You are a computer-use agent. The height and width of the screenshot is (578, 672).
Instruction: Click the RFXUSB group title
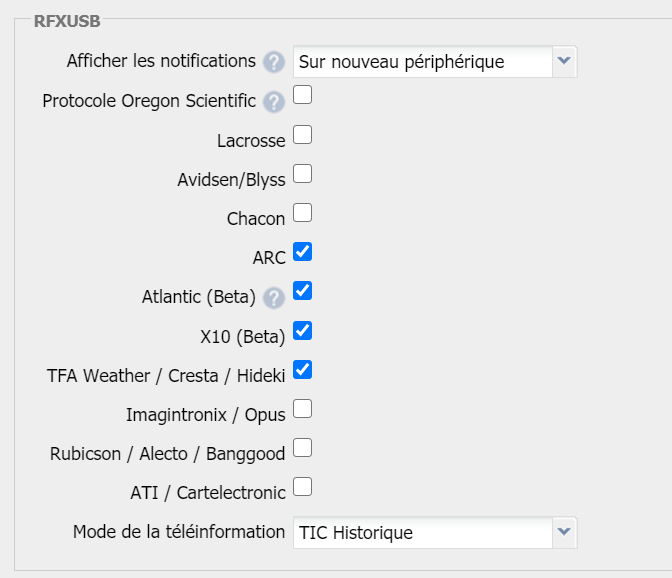pyautogui.click(x=67, y=19)
